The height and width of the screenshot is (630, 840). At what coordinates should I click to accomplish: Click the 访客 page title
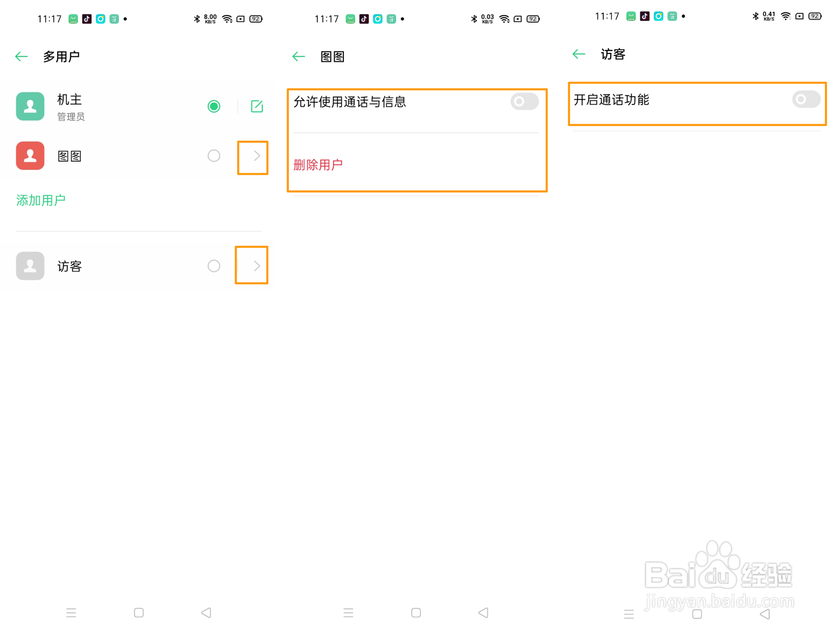612,54
